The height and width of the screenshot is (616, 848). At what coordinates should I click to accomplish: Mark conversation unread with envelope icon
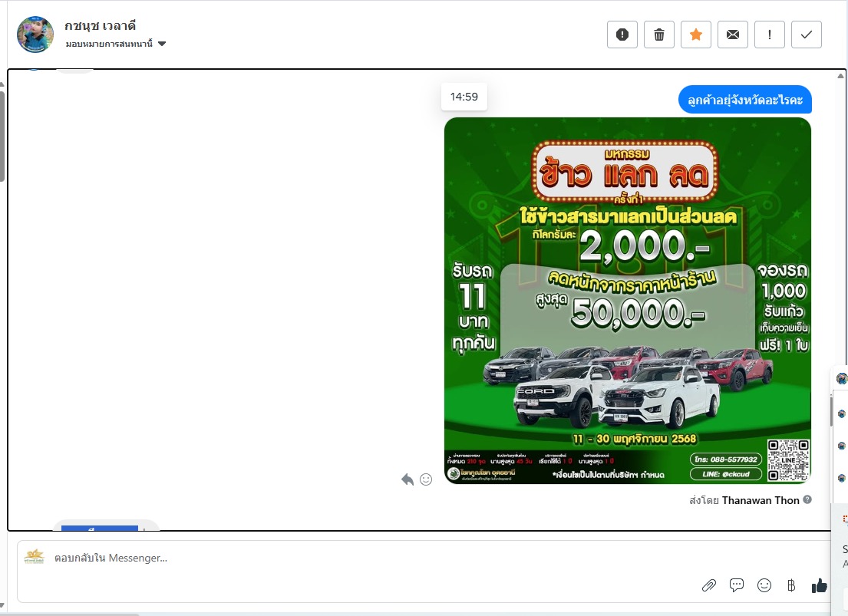pyautogui.click(x=733, y=35)
